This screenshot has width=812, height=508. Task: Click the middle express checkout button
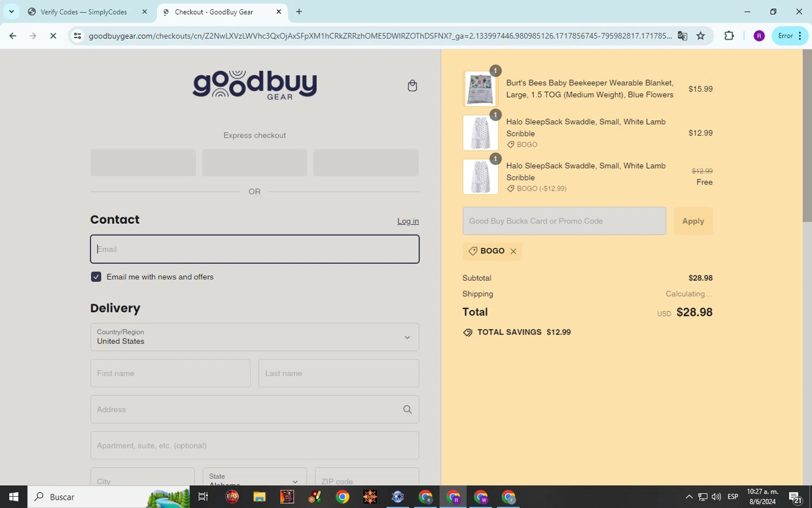click(x=254, y=162)
